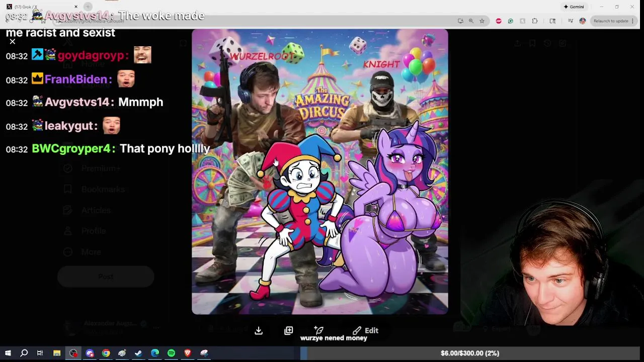Open Brave browser from the taskbar
This screenshot has width=644, height=362.
(x=188, y=353)
